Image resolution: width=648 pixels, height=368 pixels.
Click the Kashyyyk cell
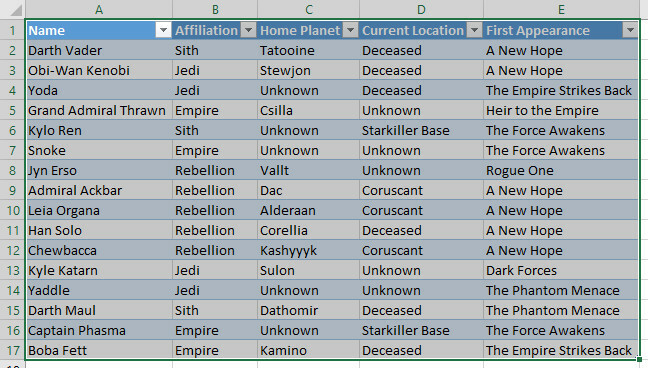pyautogui.click(x=309, y=251)
